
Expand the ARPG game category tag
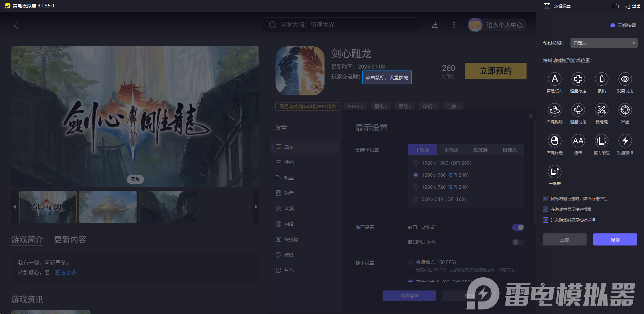point(355,106)
